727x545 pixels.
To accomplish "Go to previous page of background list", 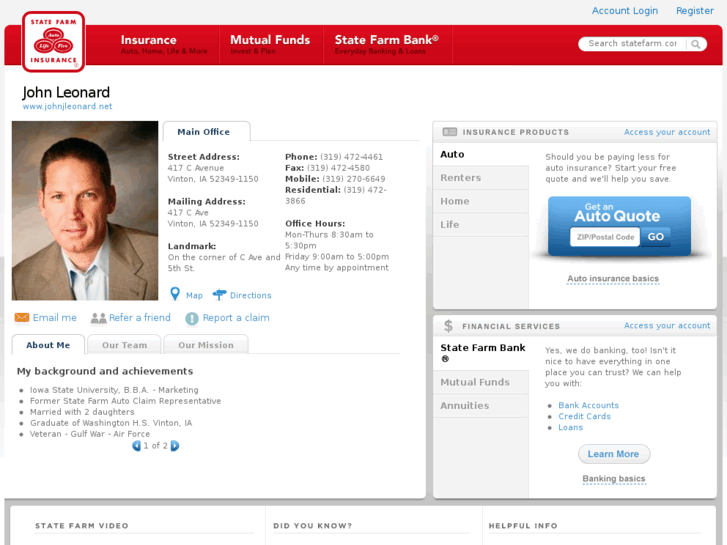I will [136, 446].
